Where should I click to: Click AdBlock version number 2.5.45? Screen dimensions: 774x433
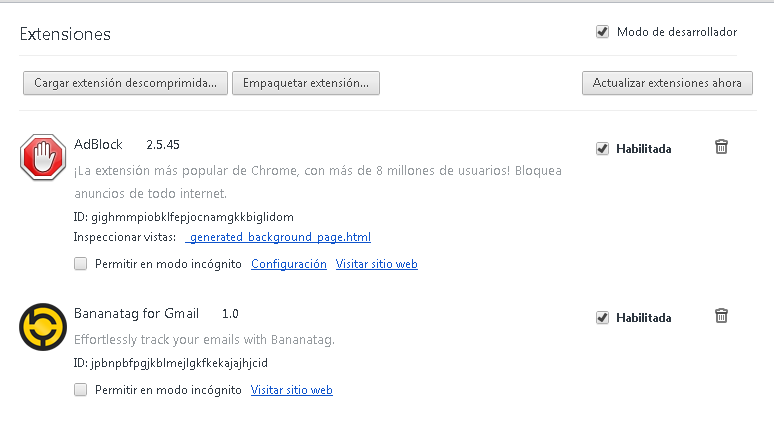[x=163, y=145]
